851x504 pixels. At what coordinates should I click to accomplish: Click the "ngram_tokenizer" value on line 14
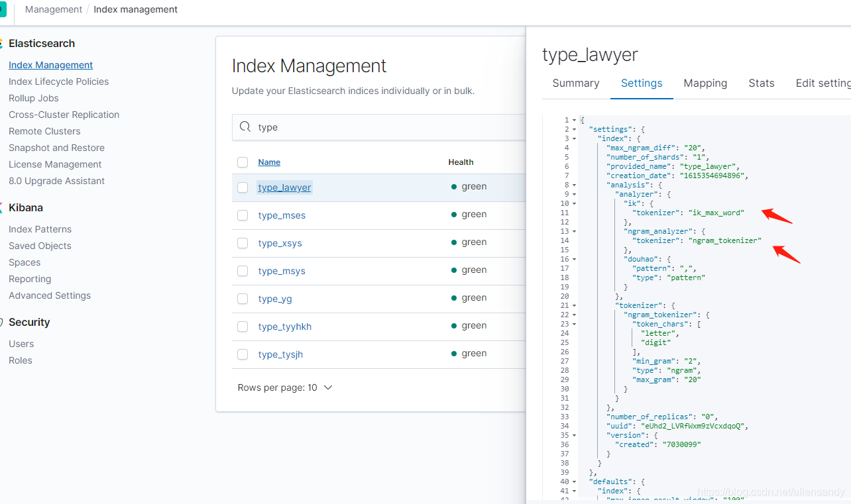[725, 240]
